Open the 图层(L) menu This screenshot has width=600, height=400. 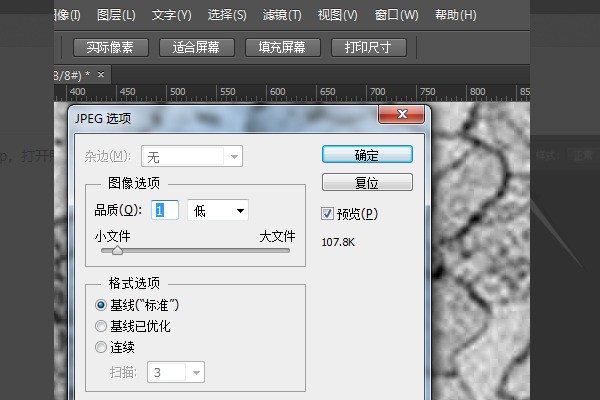[116, 15]
